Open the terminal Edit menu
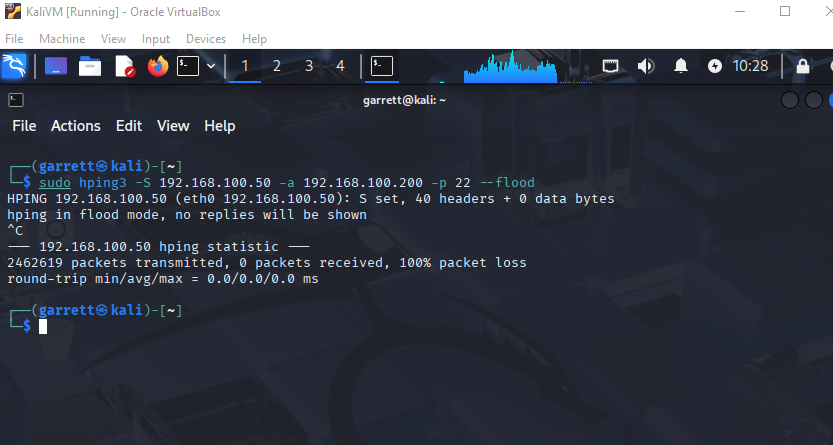This screenshot has height=445, width=833. click(x=129, y=126)
